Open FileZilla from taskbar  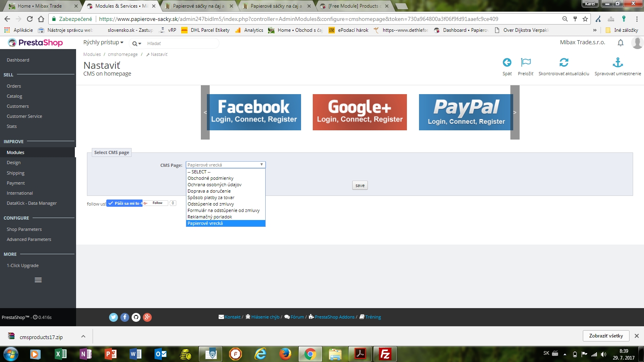pos(385,354)
